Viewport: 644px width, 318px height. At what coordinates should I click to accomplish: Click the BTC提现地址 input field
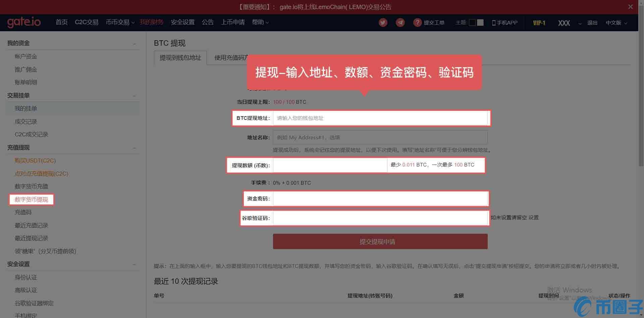click(381, 118)
